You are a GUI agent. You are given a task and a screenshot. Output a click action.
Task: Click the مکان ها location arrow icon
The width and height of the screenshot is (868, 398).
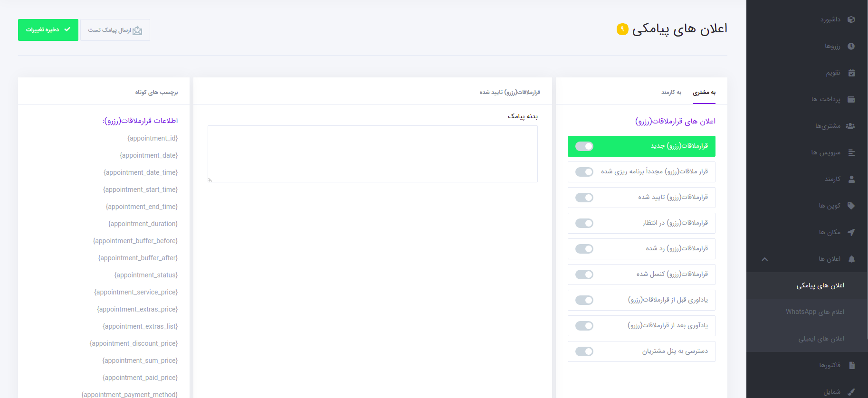coord(851,232)
